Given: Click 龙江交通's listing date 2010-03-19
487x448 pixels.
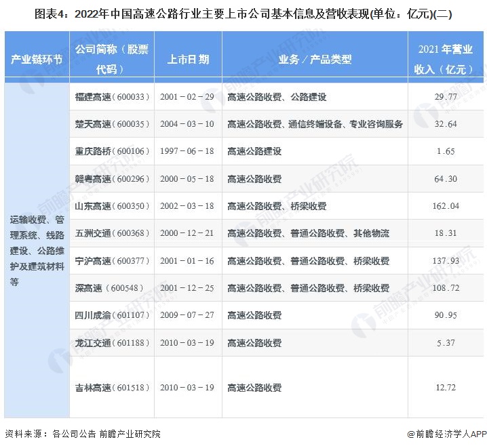Looking at the screenshot, I should click(187, 343).
